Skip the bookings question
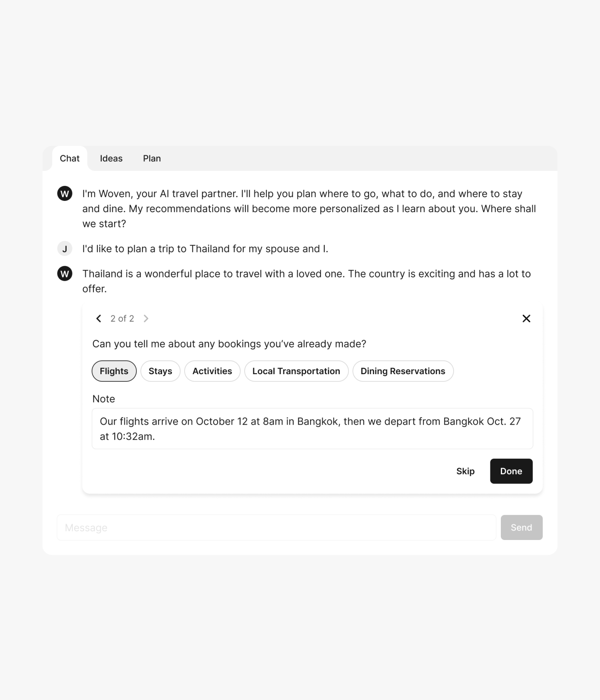Image resolution: width=600 pixels, height=700 pixels. coord(465,471)
